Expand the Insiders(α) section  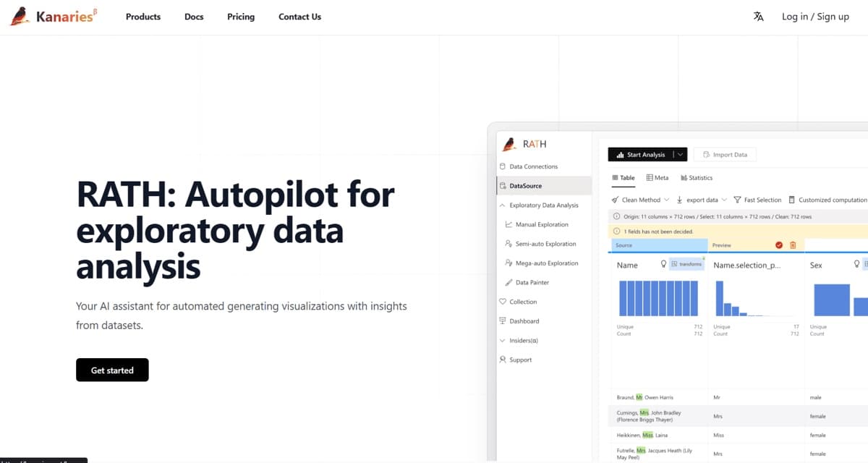pyautogui.click(x=503, y=341)
